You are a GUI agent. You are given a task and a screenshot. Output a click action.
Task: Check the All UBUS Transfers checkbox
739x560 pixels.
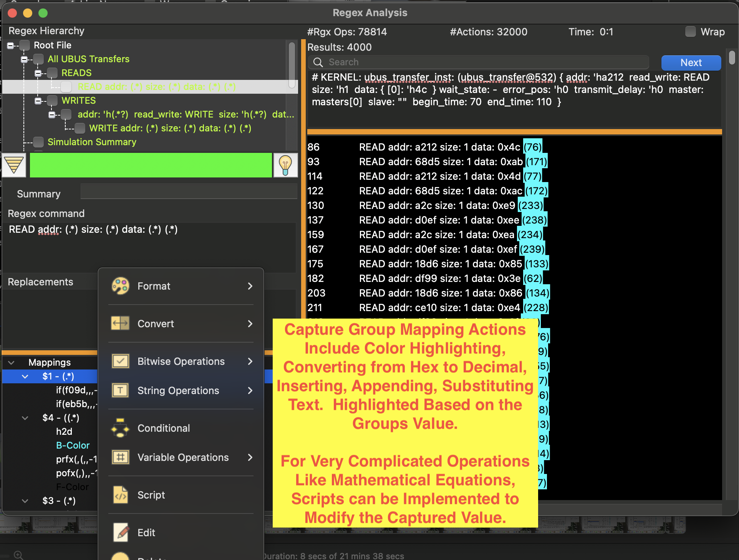pyautogui.click(x=38, y=59)
